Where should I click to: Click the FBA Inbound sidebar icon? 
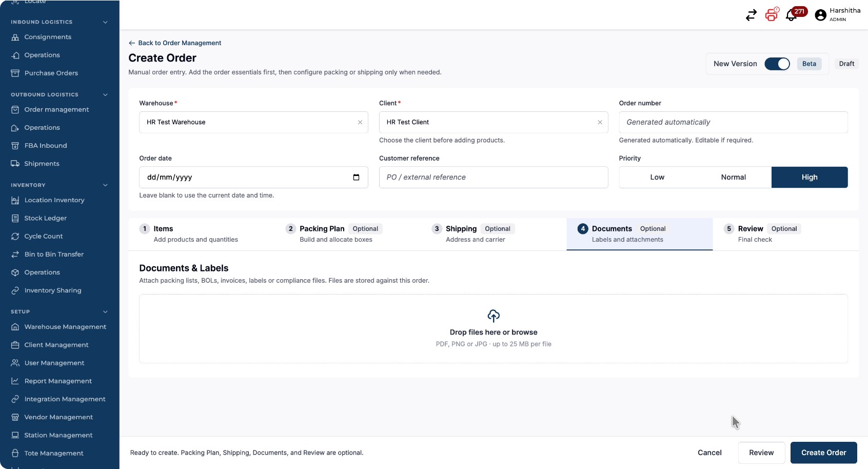[15, 146]
